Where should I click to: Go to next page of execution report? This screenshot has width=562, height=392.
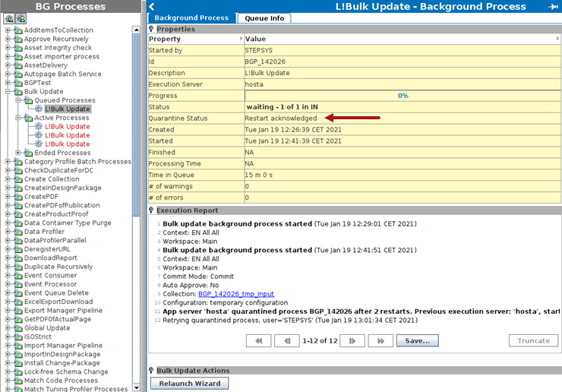(352, 341)
